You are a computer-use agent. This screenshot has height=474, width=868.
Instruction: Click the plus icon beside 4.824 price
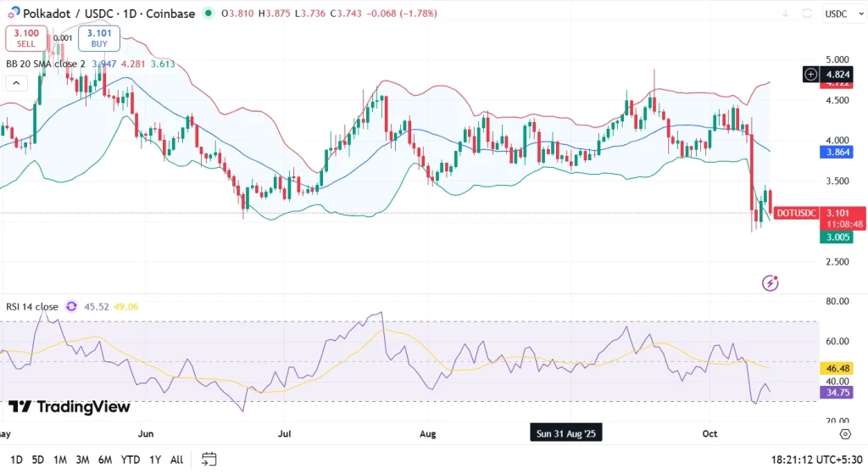pyautogui.click(x=810, y=75)
